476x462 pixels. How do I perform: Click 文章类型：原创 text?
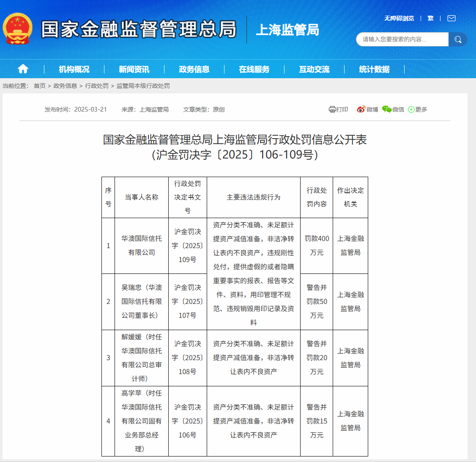[204, 109]
